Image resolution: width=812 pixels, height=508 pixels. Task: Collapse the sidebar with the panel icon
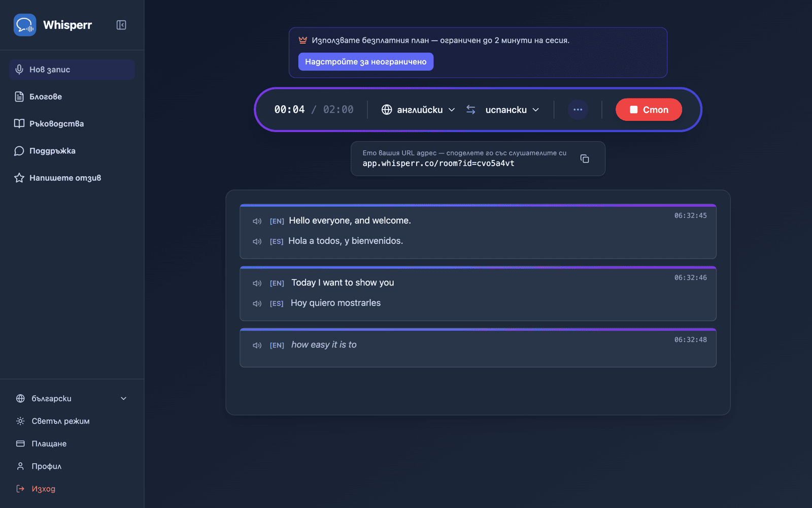tap(121, 25)
